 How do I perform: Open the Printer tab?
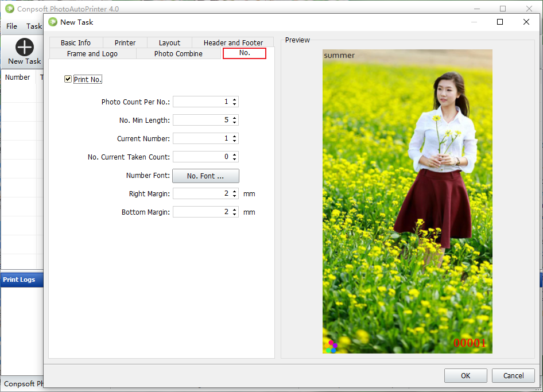(x=125, y=42)
